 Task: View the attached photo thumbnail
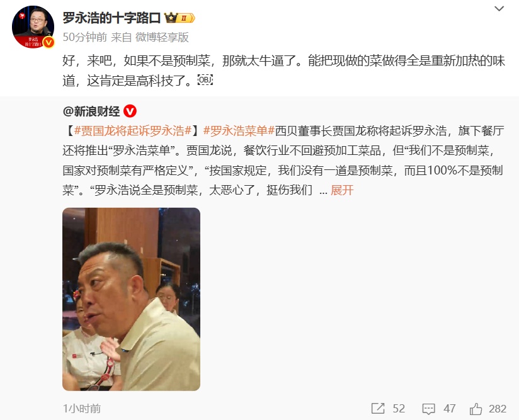(x=132, y=299)
